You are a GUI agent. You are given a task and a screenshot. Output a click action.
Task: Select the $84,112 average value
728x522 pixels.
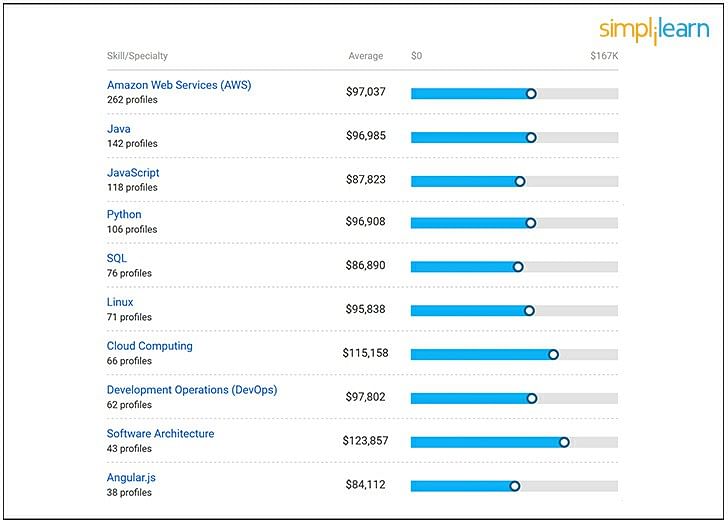point(365,484)
